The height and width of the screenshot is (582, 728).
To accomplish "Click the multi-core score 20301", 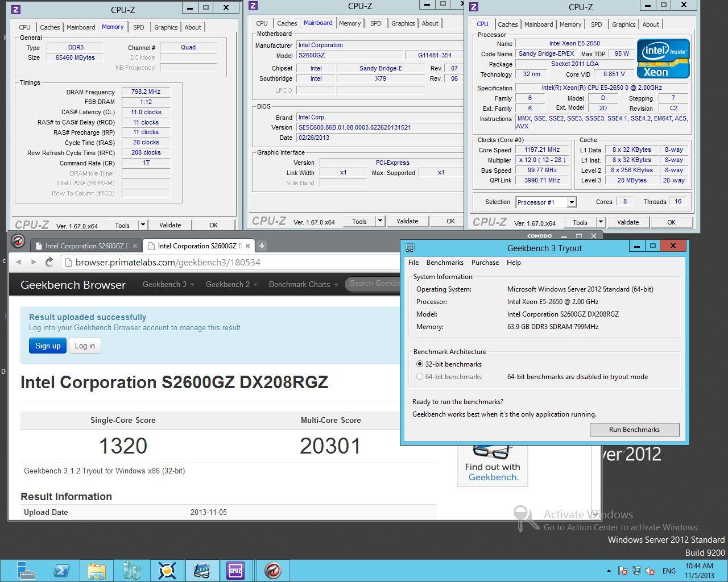I will (330, 446).
